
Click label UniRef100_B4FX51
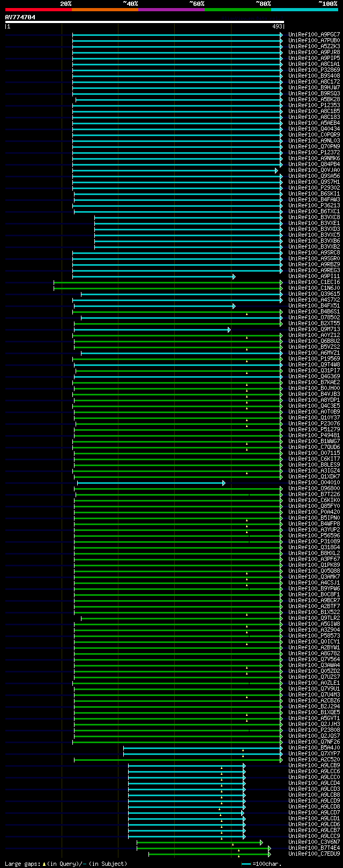tap(314, 306)
